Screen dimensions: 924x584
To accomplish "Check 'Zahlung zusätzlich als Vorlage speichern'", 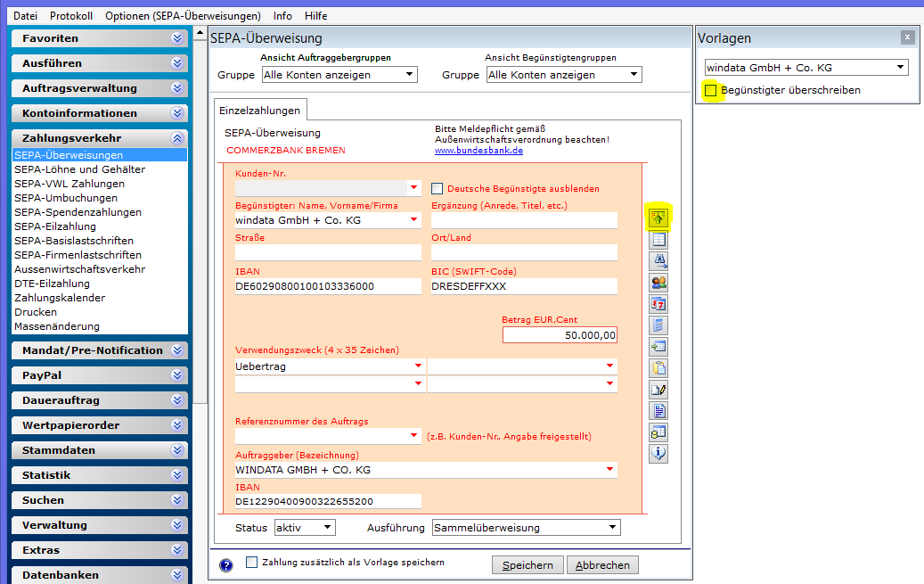I will coord(251,563).
